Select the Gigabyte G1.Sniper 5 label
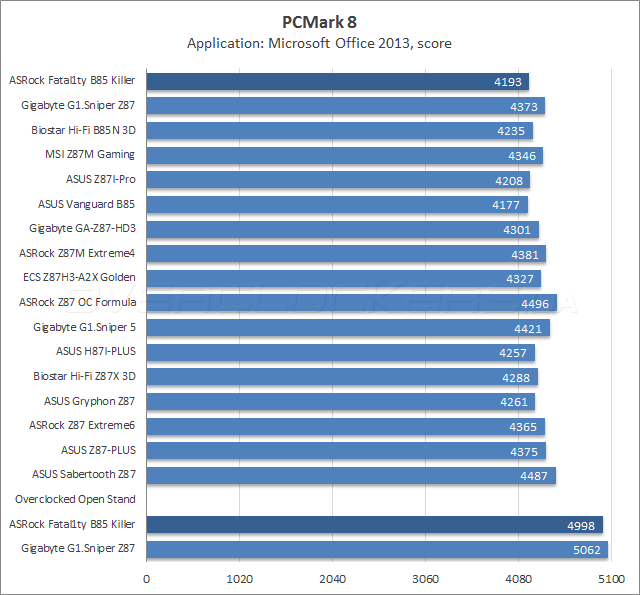640x595 pixels. click(84, 327)
